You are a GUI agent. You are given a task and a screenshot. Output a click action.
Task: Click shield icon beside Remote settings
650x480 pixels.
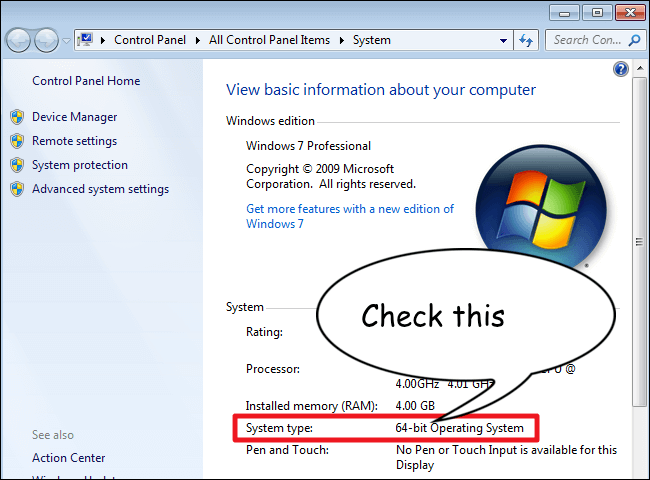coord(17,141)
